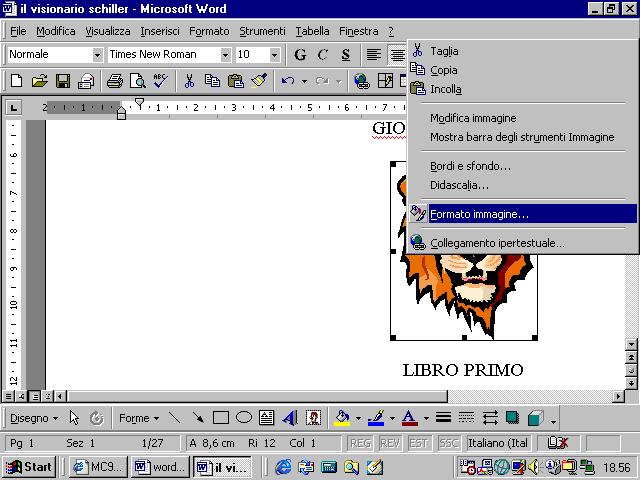The width and height of the screenshot is (640, 480).
Task: Paste from clipboard via the toolbar paste icon
Action: pos(236,80)
